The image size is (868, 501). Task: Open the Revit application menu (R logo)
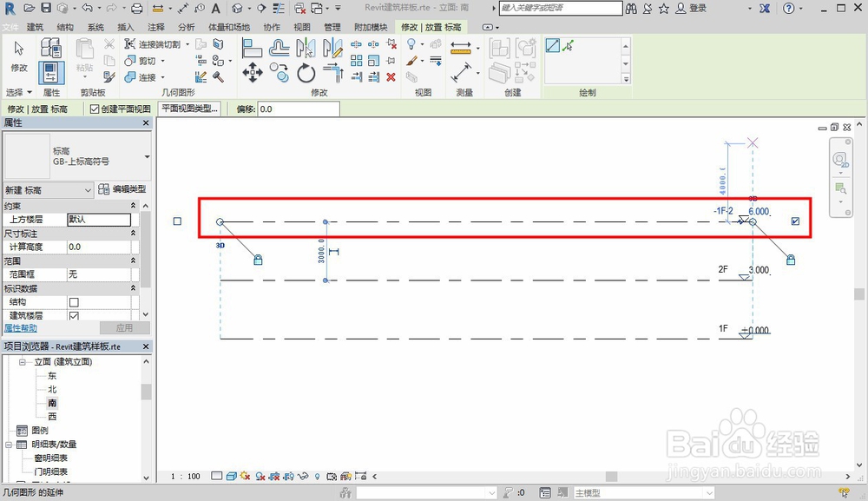pos(10,9)
